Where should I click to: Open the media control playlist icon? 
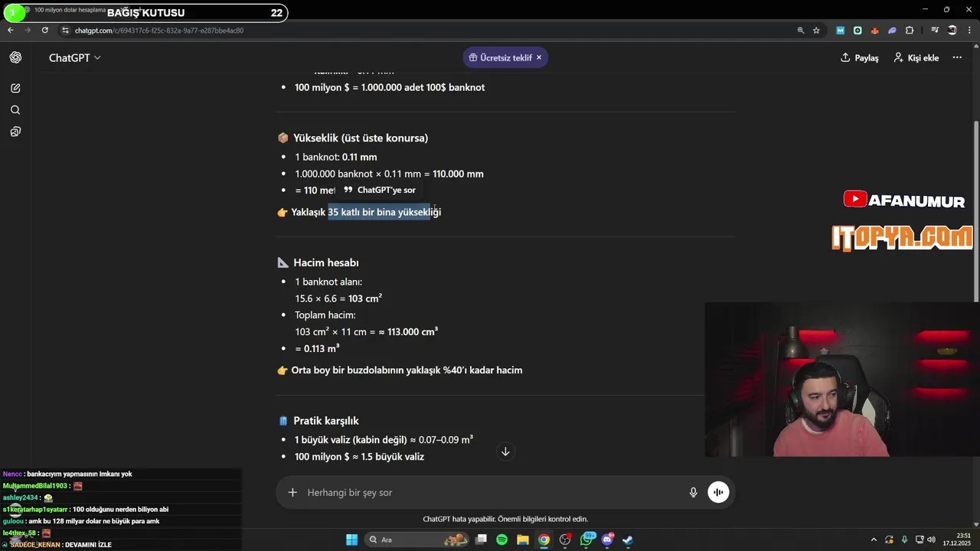[936, 31]
